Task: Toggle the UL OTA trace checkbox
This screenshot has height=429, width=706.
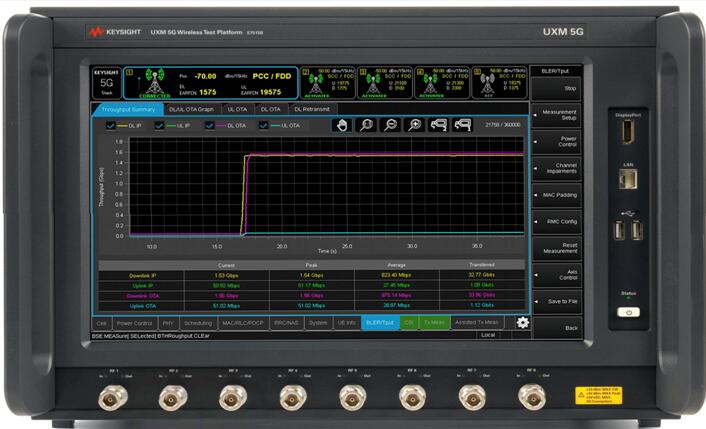Action: point(263,126)
